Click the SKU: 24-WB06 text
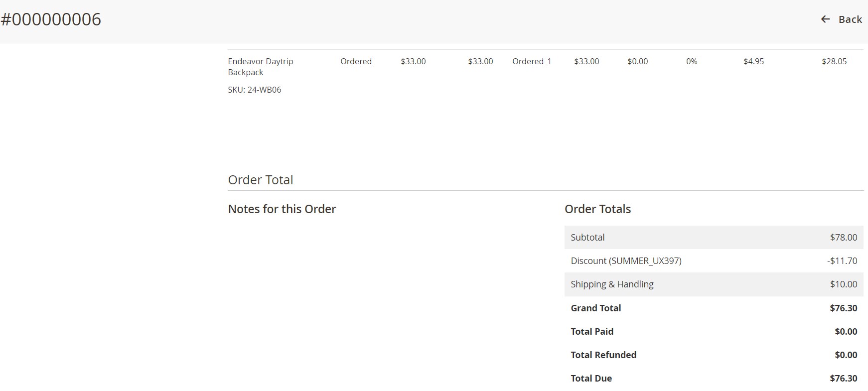The width and height of the screenshot is (868, 391). pyautogui.click(x=254, y=90)
